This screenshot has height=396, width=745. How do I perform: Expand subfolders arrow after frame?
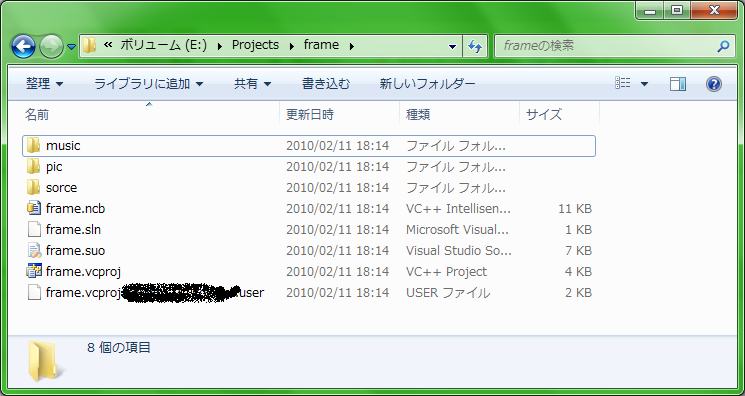[352, 46]
